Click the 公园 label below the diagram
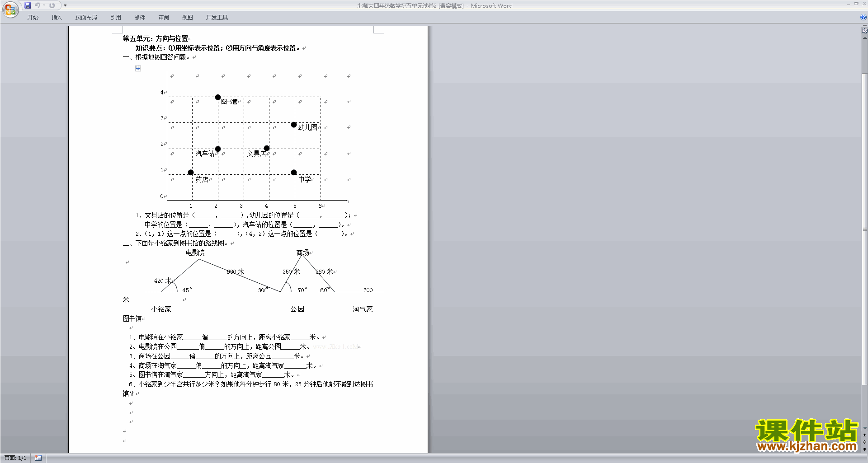 click(x=297, y=309)
